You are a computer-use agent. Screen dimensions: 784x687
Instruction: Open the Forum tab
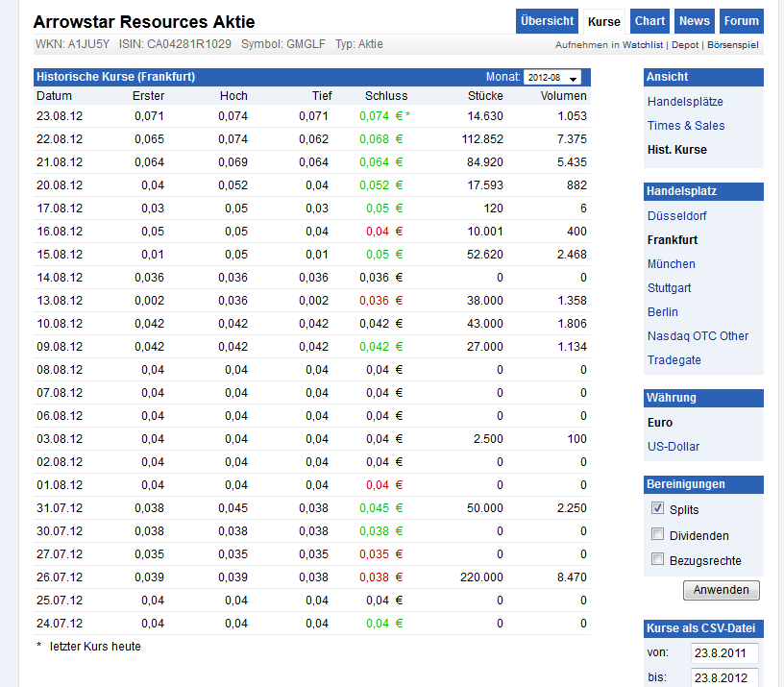741,20
